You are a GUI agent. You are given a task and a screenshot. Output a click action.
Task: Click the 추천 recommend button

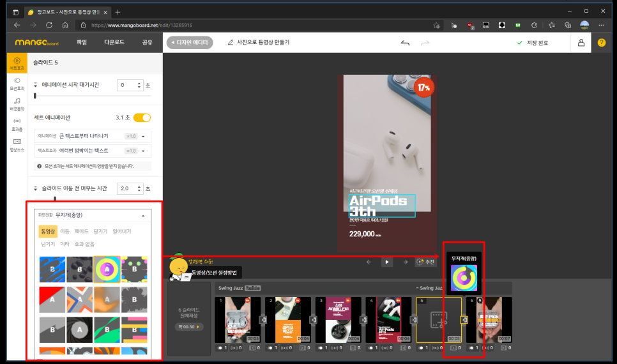426,262
